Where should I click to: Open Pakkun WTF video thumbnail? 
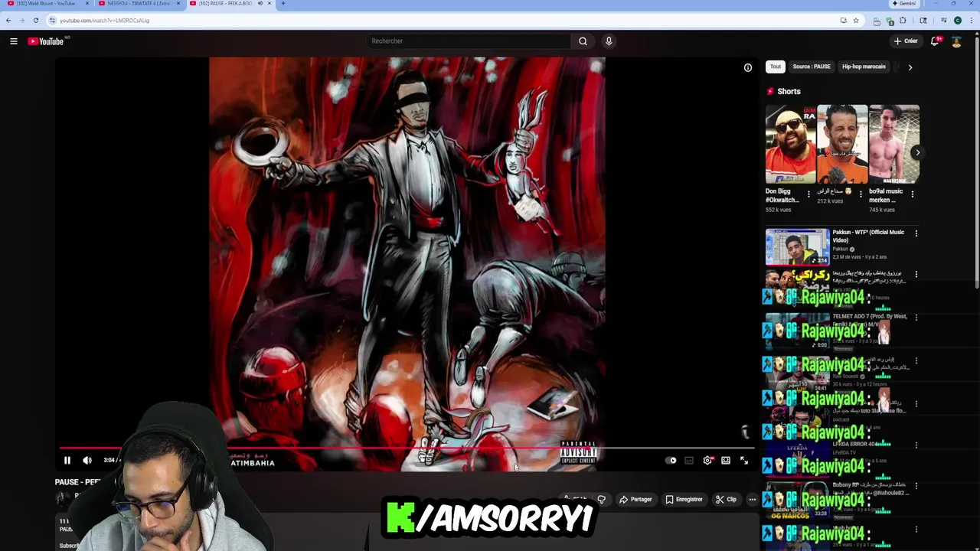797,246
